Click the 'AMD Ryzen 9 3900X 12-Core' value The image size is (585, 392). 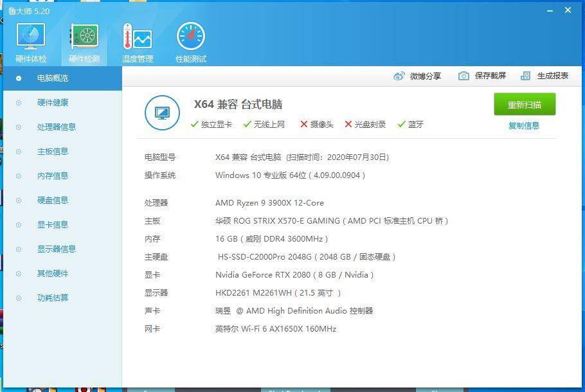269,203
